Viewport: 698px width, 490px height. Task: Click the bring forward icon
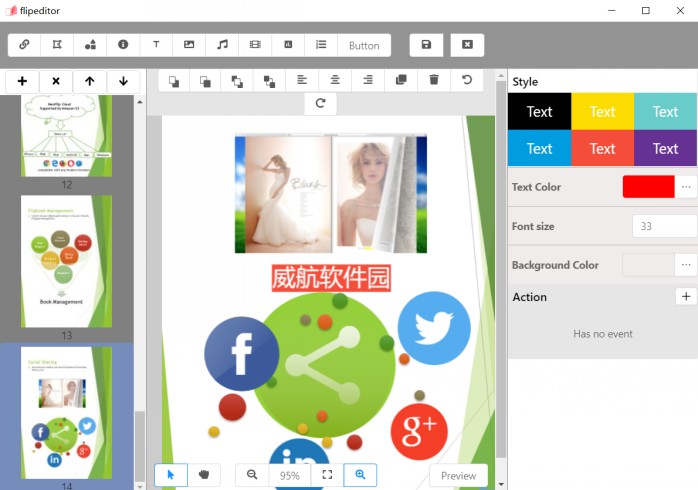click(237, 81)
